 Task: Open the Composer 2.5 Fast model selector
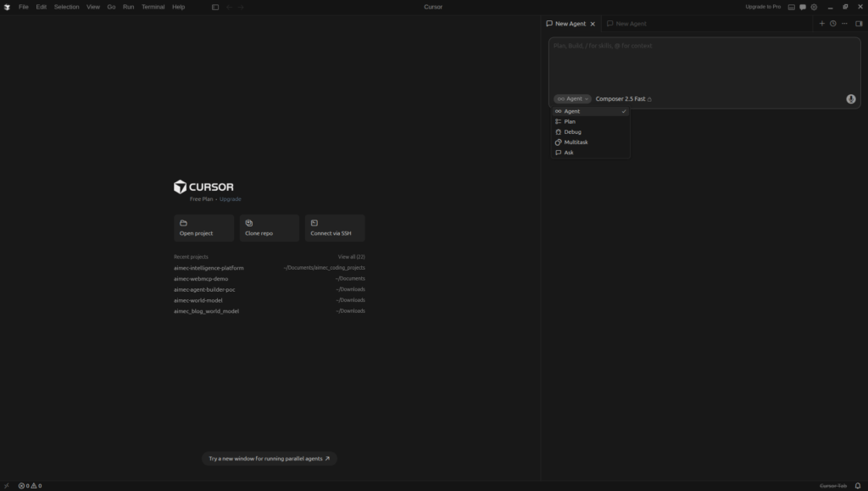pyautogui.click(x=623, y=99)
